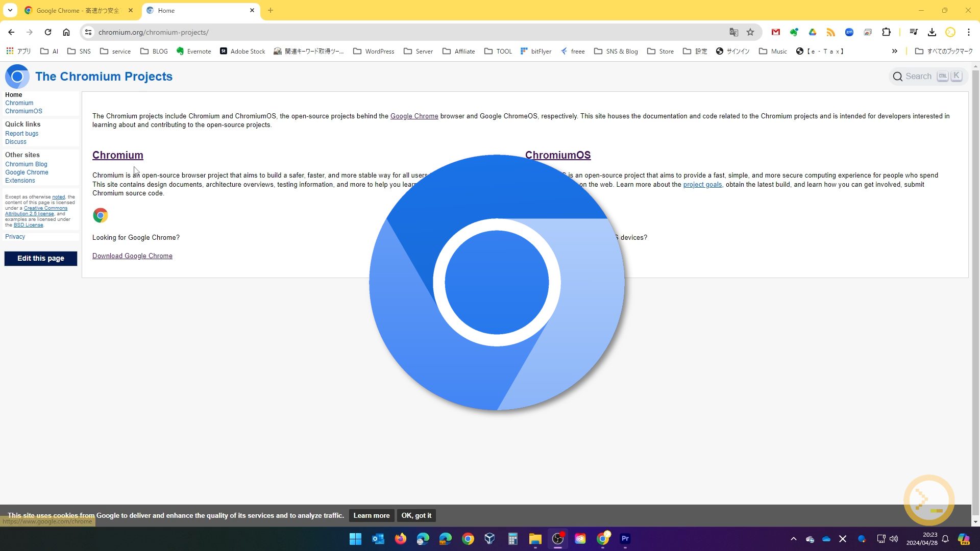Switch to the Google Chrome tab
This screenshot has width=980, height=551.
pyautogui.click(x=77, y=10)
